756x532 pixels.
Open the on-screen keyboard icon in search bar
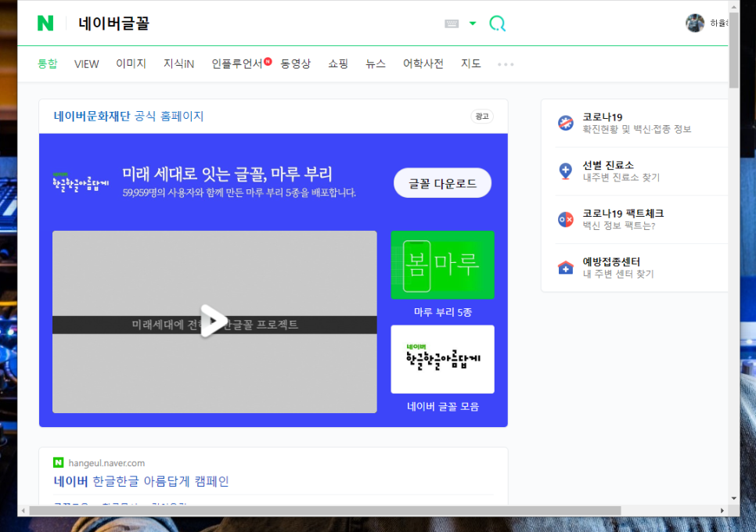[x=452, y=23]
